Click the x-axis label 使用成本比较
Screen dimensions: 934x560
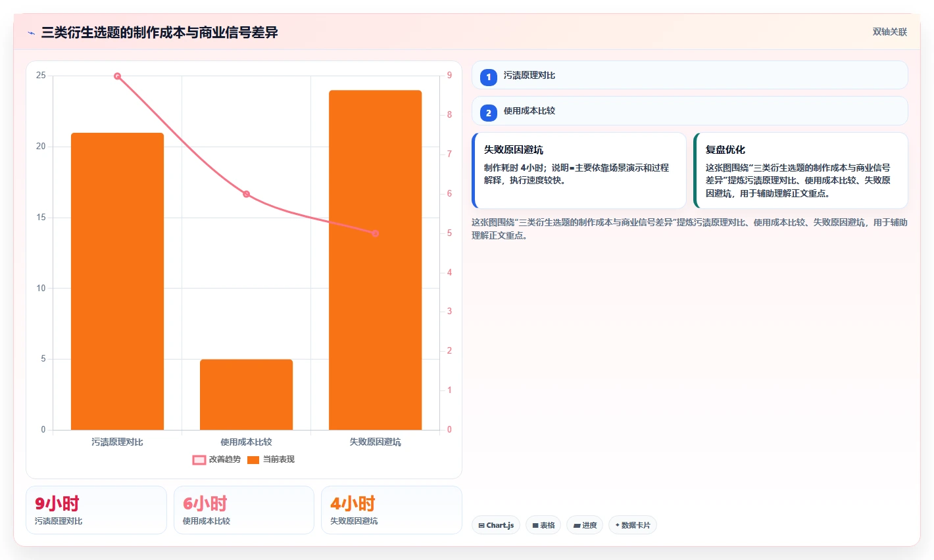[x=246, y=442]
